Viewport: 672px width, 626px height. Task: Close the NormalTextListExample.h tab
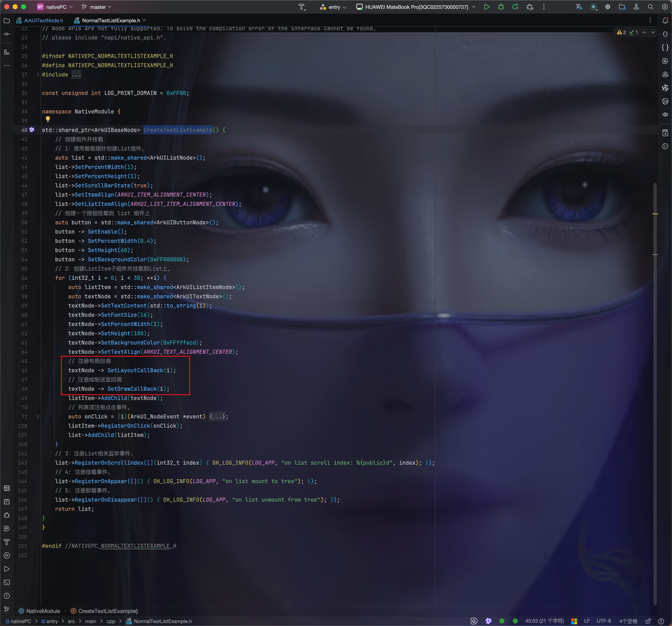[x=144, y=20]
